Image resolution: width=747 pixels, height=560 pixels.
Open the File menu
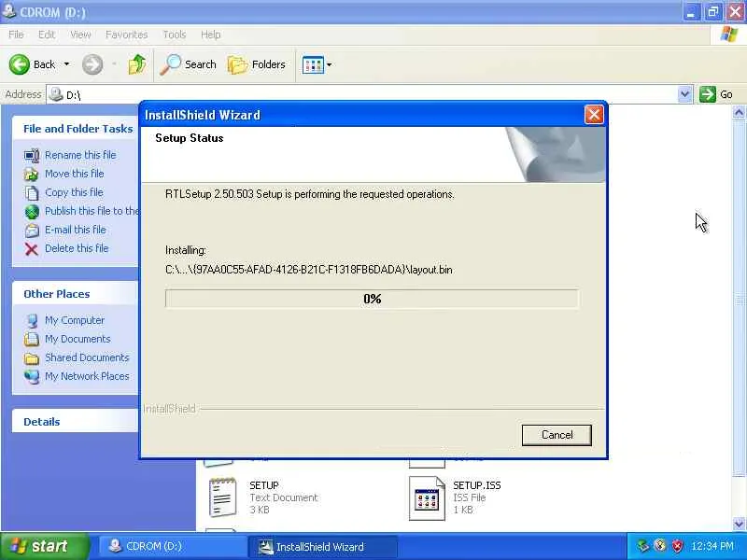point(16,35)
